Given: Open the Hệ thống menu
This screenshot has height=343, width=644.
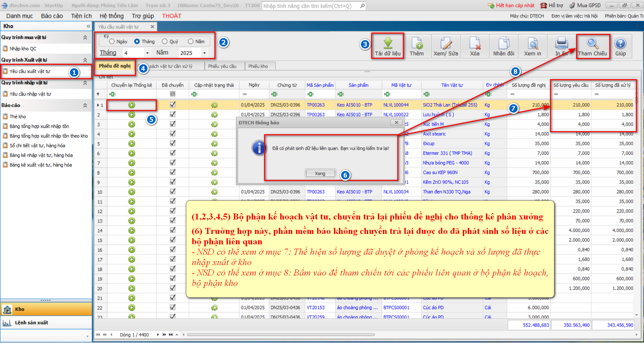Looking at the screenshot, I should click(x=111, y=16).
